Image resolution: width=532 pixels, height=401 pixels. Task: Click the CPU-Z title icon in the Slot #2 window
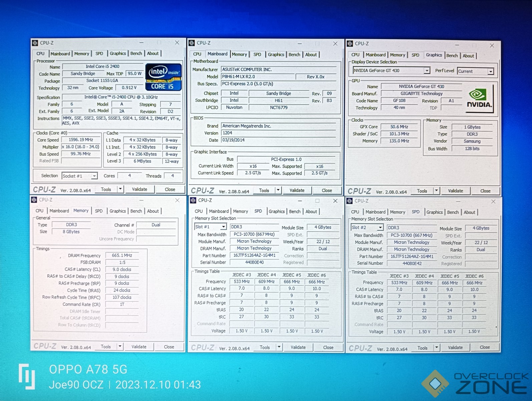[349, 201]
